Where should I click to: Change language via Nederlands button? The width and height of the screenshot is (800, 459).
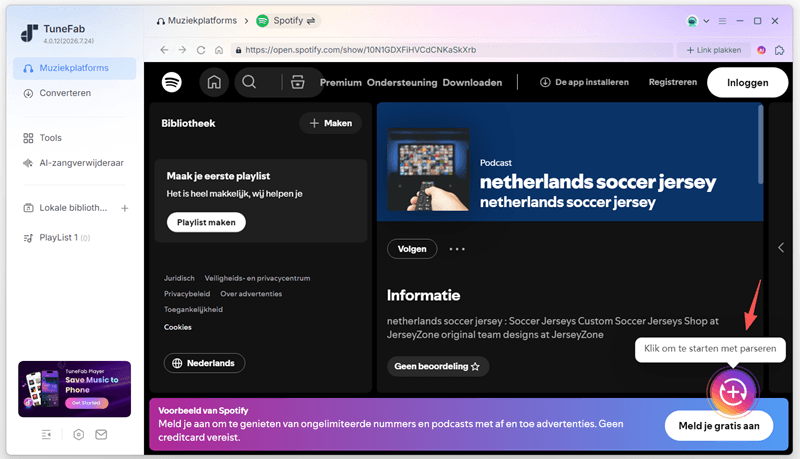pos(204,363)
